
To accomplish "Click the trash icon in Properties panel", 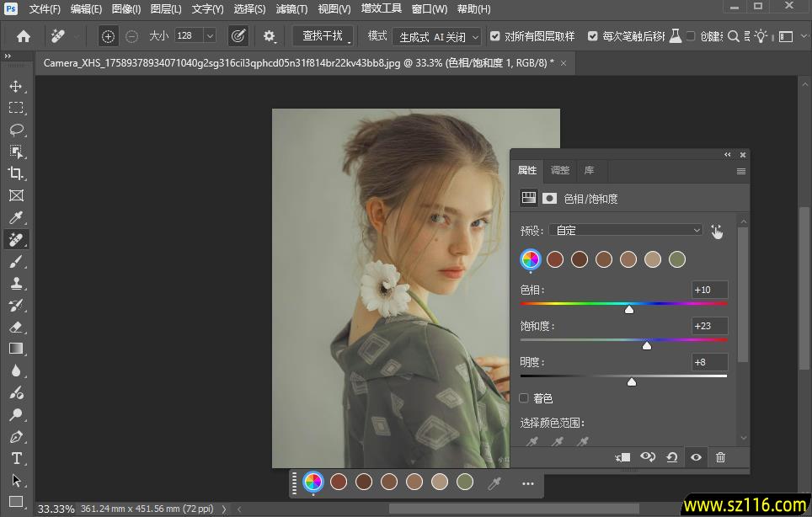I will 720,457.
